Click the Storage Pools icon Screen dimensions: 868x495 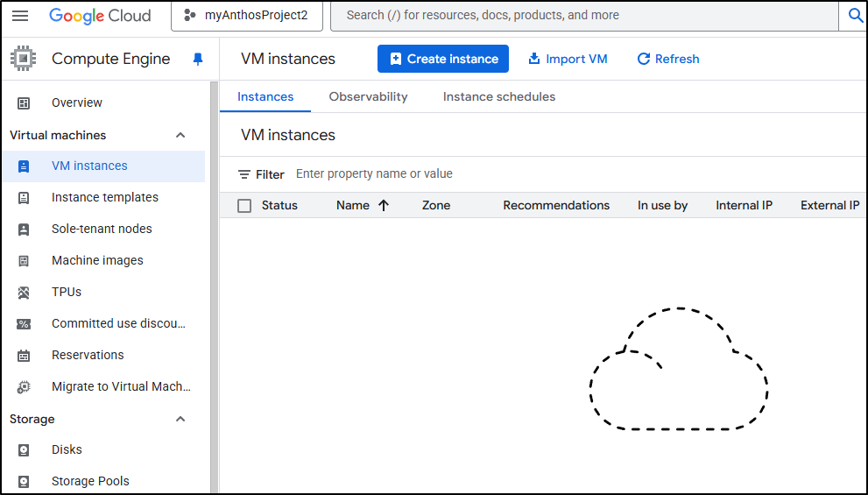(x=24, y=482)
